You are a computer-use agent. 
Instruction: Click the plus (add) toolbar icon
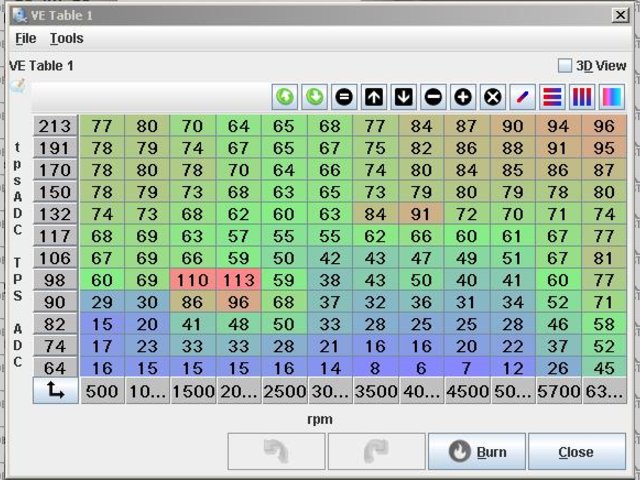pos(463,97)
